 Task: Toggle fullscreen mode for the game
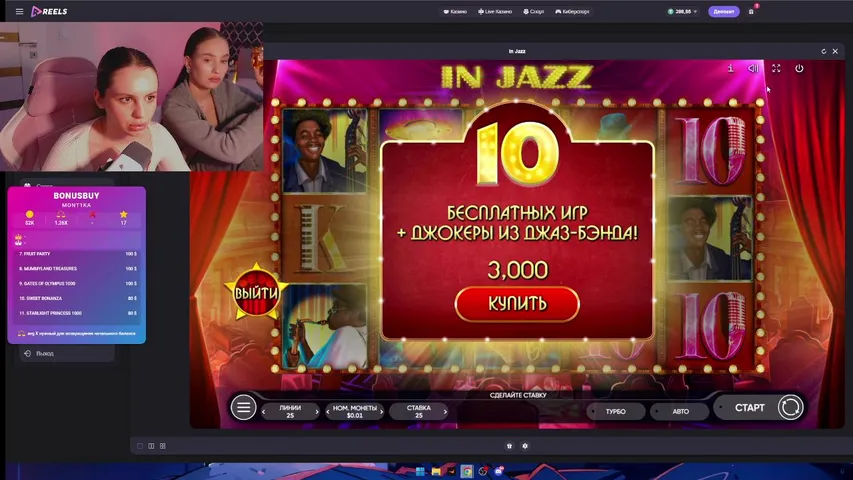pyautogui.click(x=776, y=69)
